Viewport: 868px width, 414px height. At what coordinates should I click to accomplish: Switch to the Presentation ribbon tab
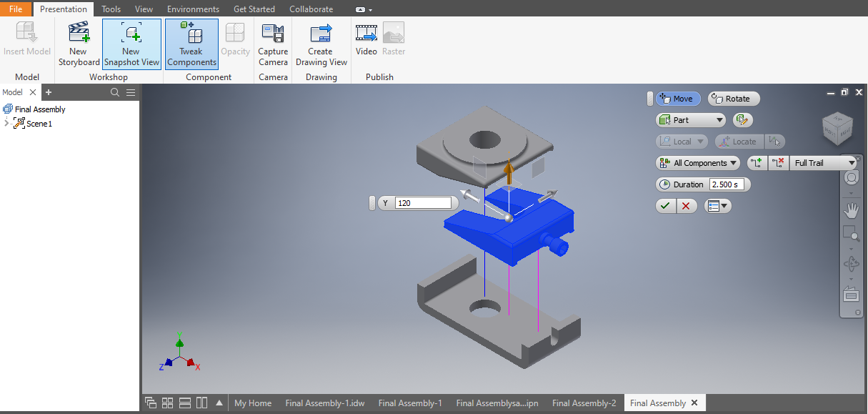point(63,9)
